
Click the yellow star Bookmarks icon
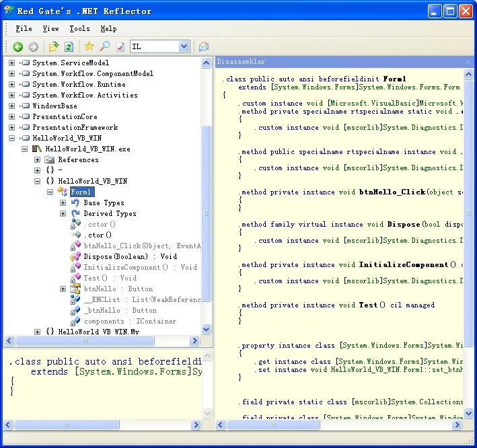click(x=89, y=46)
